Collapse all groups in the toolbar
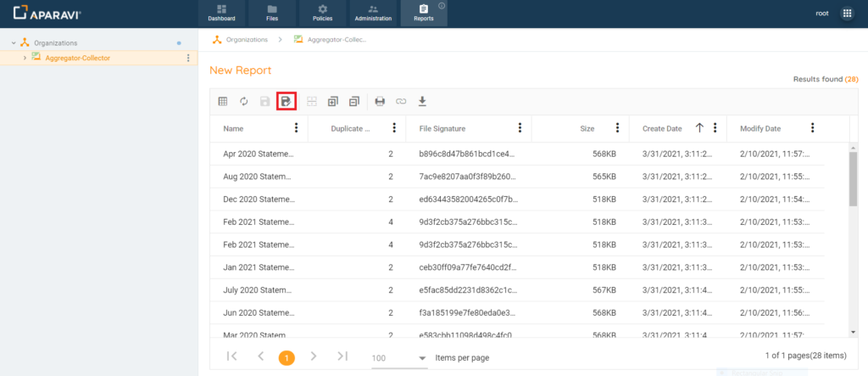This screenshot has height=376, width=868. tap(354, 102)
